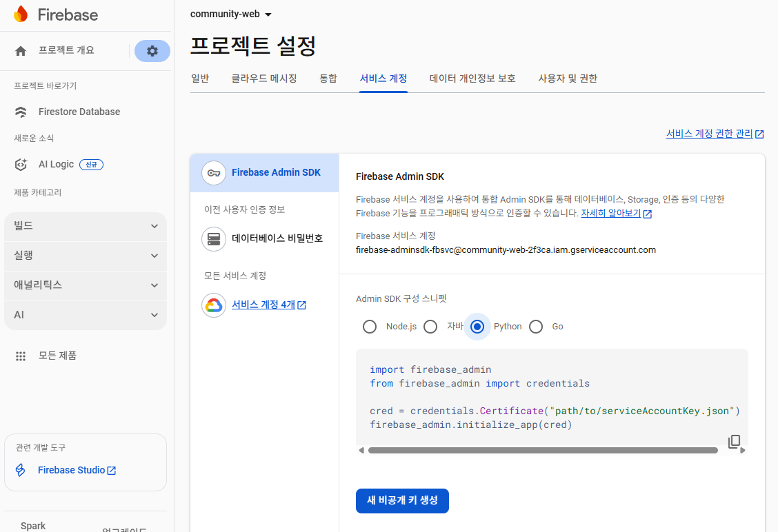Open the Firebase Studio link

(x=72, y=470)
